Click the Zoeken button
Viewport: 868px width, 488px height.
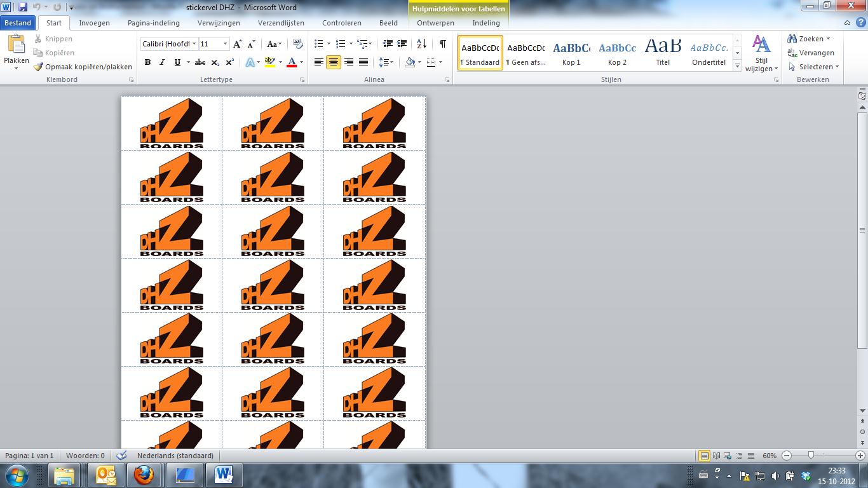pyautogui.click(x=809, y=39)
